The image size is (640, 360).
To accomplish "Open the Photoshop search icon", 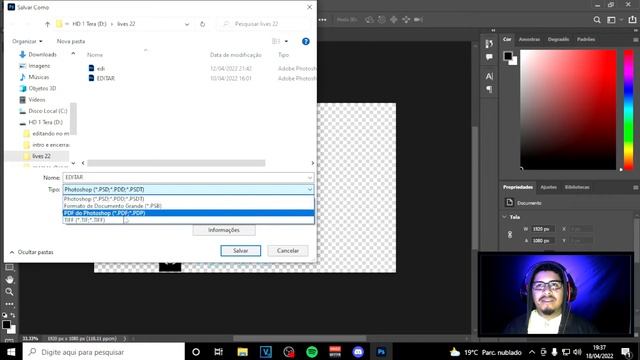I will pyautogui.click(x=597, y=20).
